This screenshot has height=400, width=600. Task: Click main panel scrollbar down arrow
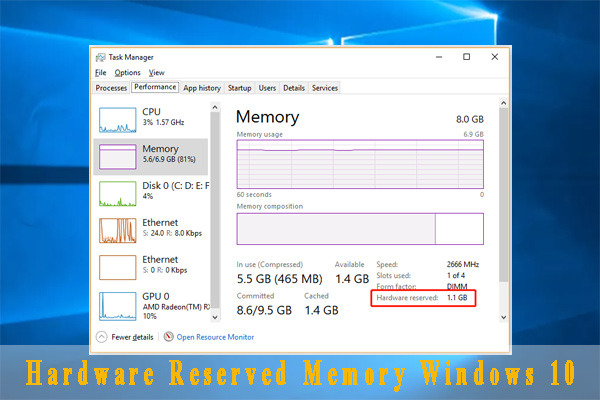[504, 317]
